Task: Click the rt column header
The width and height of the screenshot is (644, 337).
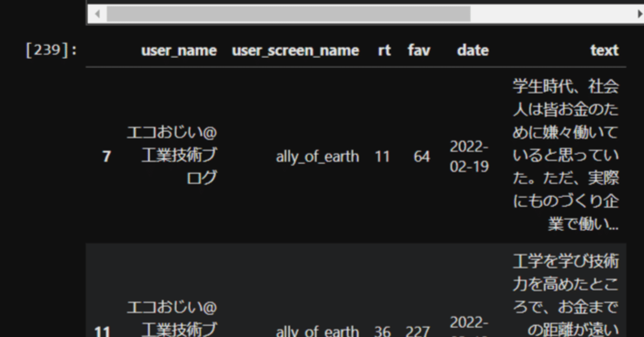Action: (x=383, y=50)
